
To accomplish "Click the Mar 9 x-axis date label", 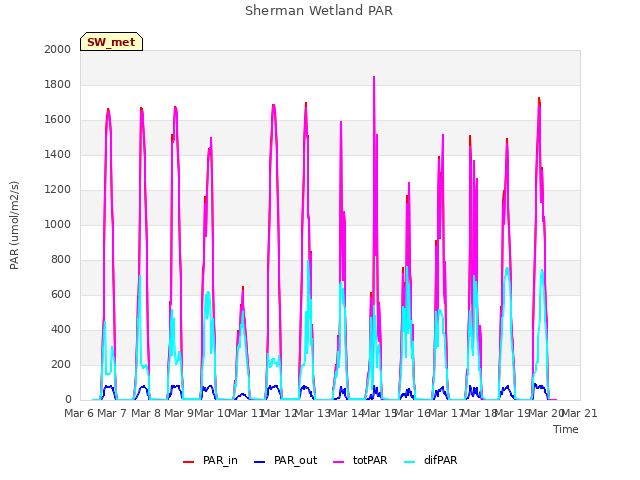I will tap(179, 413).
